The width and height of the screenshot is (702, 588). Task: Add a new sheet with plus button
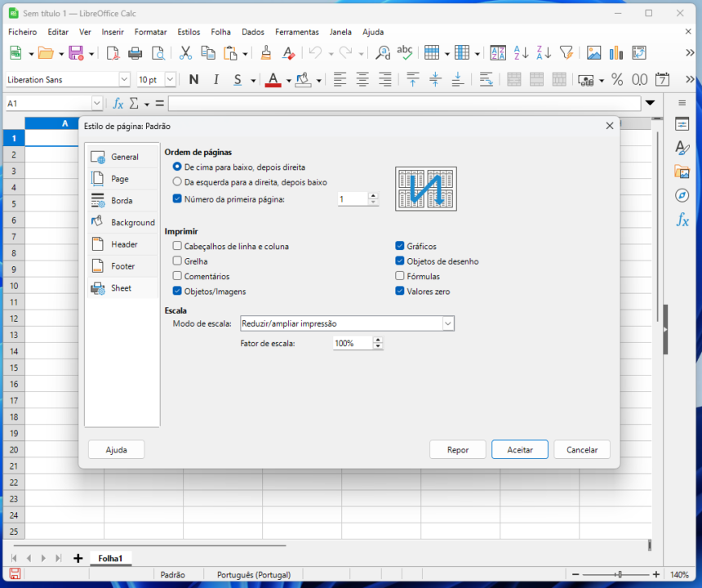tap(78, 558)
